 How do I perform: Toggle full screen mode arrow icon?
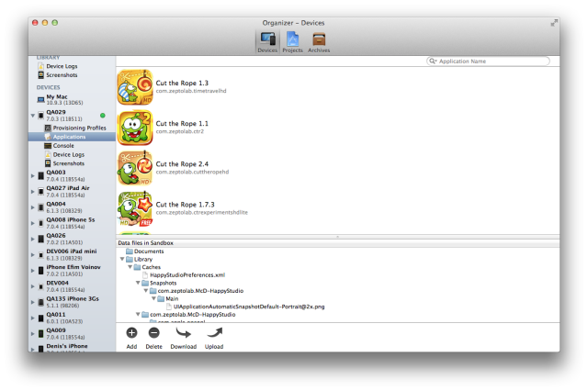554,23
